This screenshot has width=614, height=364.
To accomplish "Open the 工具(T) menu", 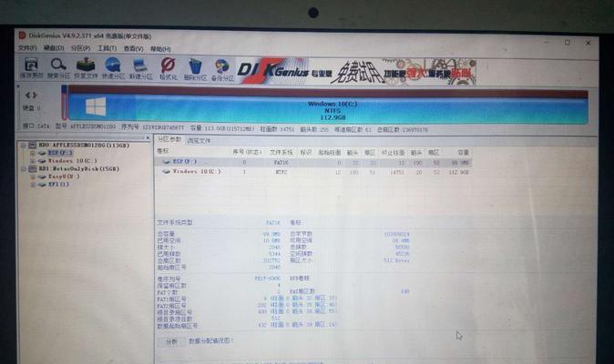I will 107,48.
